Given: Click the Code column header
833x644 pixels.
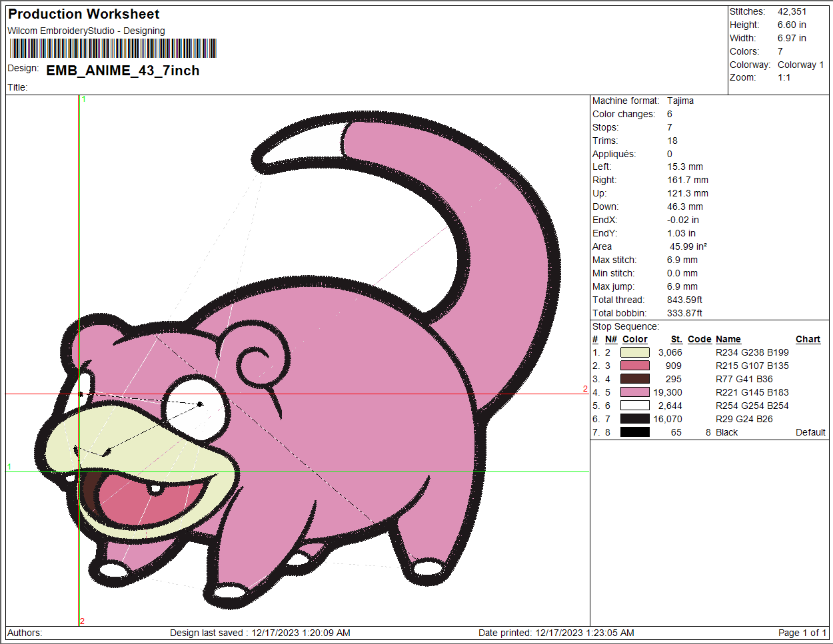Looking at the screenshot, I should pyautogui.click(x=699, y=339).
